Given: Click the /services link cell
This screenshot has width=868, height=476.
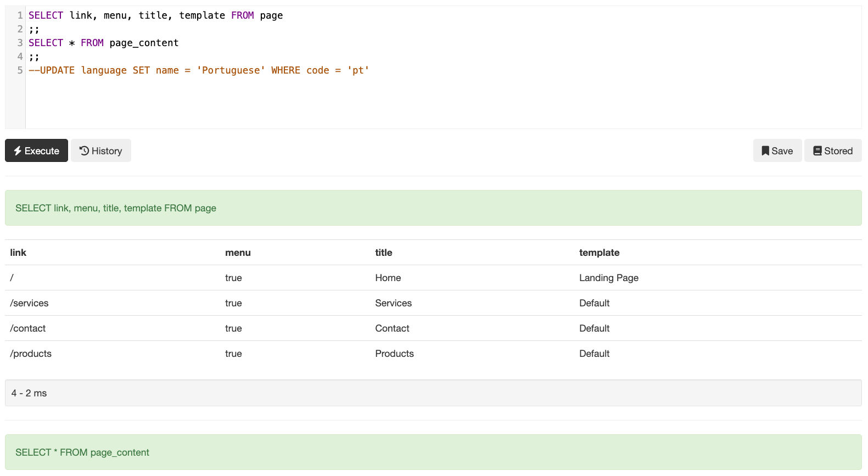Looking at the screenshot, I should click(29, 303).
